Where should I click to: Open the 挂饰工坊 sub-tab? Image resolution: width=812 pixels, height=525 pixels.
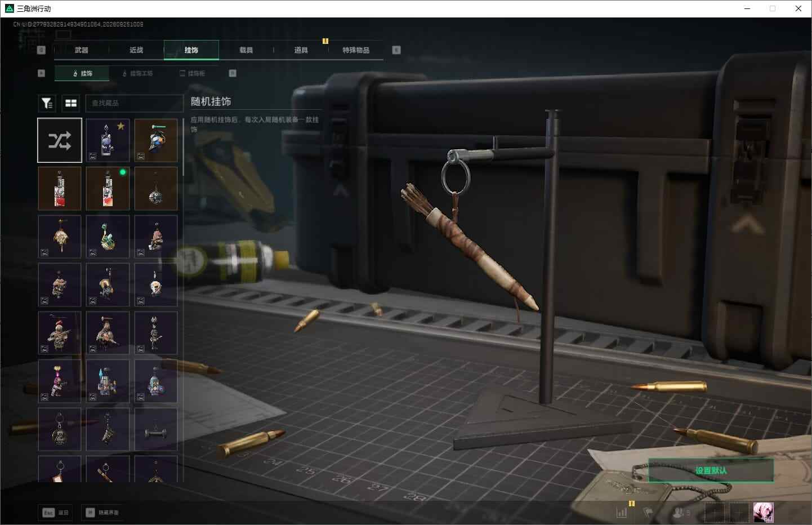[x=138, y=73]
